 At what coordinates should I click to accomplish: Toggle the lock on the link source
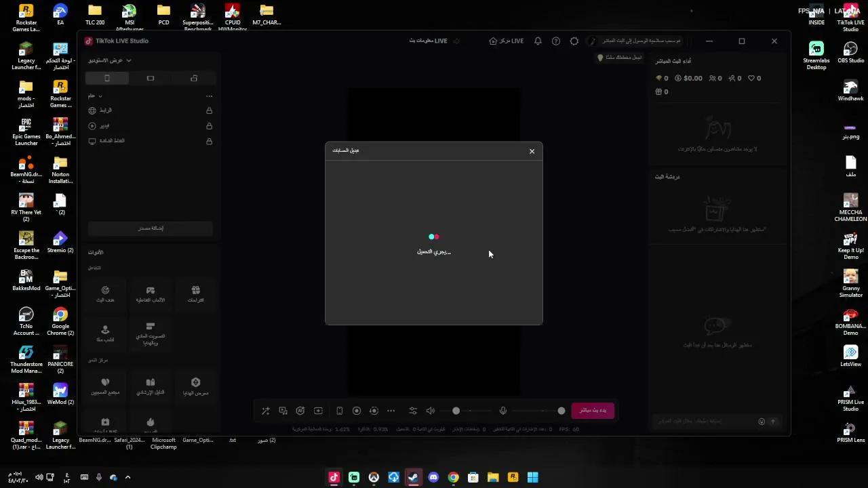click(209, 110)
